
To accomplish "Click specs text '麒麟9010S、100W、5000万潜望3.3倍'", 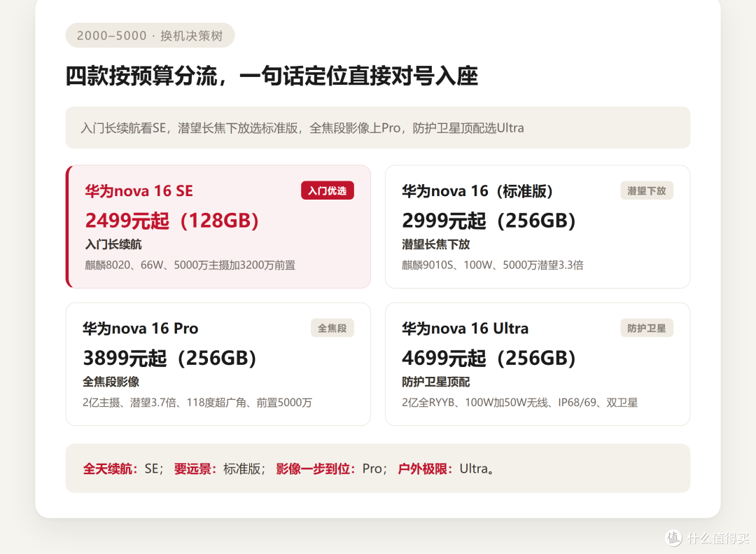I will coord(493,265).
